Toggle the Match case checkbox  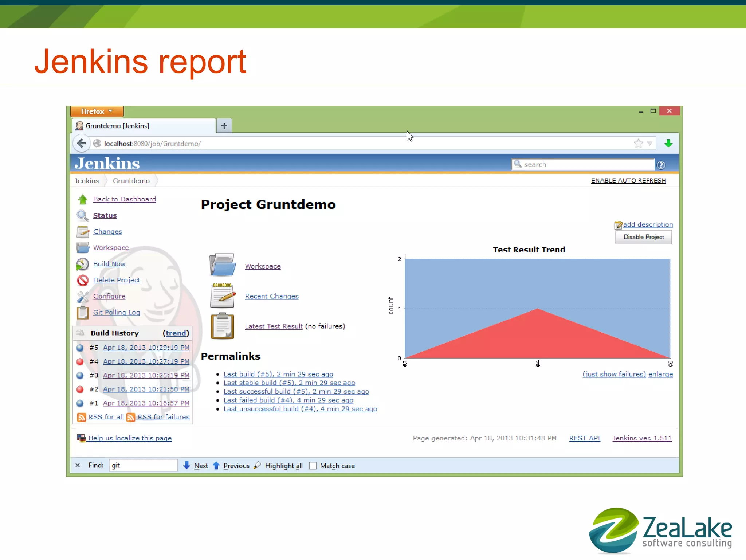(313, 466)
